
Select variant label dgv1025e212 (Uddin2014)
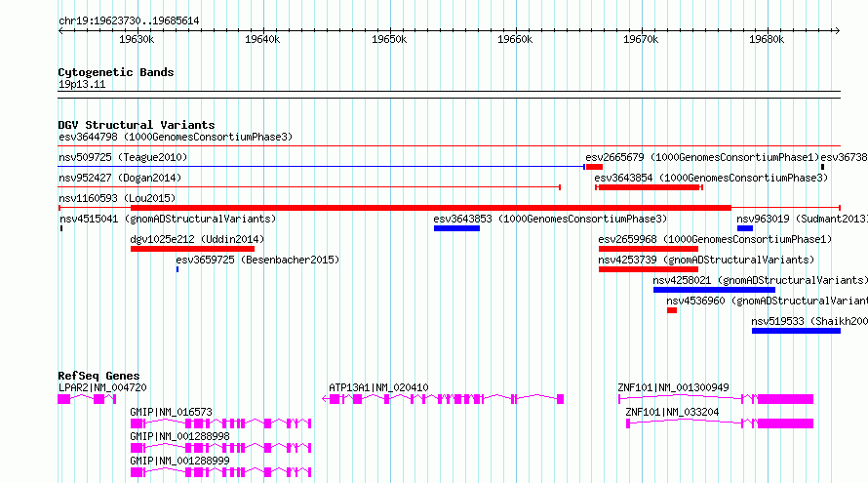(x=197, y=239)
